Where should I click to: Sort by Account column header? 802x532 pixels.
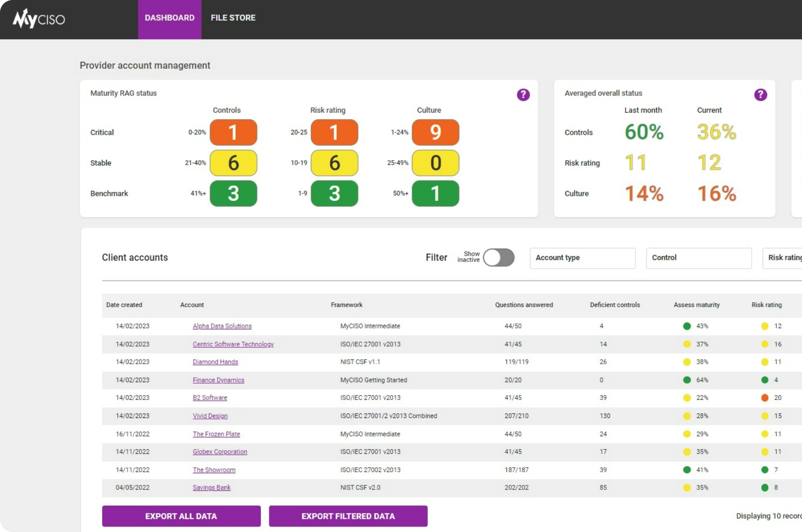(192, 305)
